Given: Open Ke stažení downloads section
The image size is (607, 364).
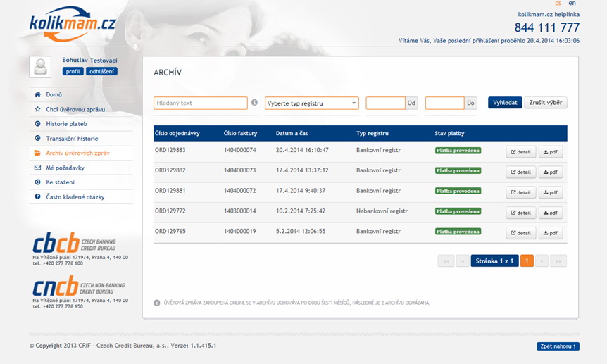Looking at the screenshot, I should pos(60,182).
